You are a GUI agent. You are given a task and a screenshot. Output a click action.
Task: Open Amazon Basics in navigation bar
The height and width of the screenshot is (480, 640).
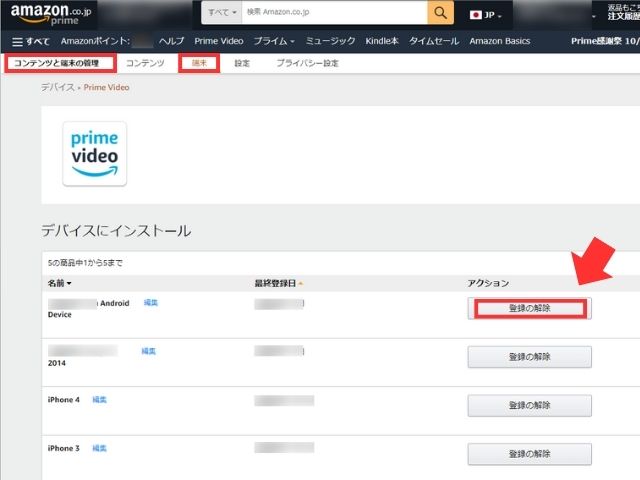[500, 41]
